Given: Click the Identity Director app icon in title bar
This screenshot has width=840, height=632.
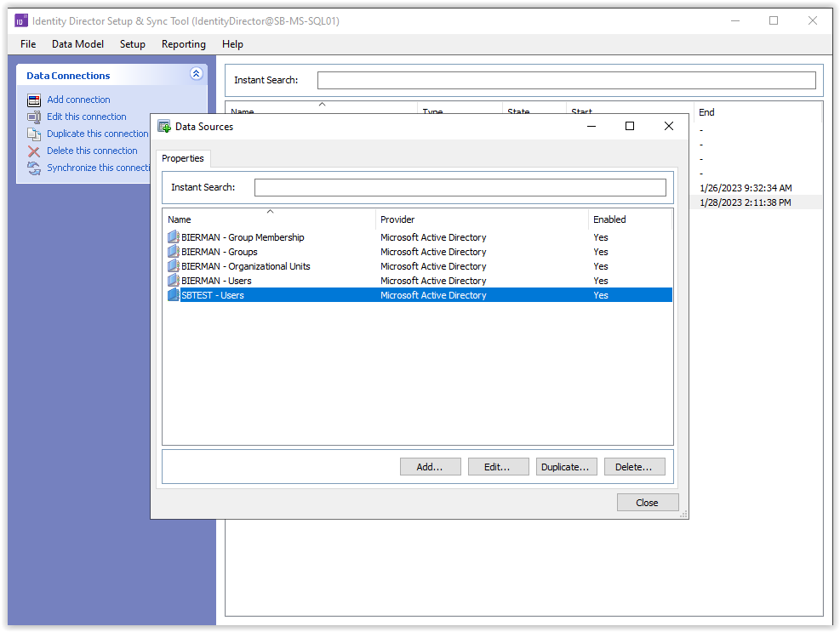Looking at the screenshot, I should point(21,21).
